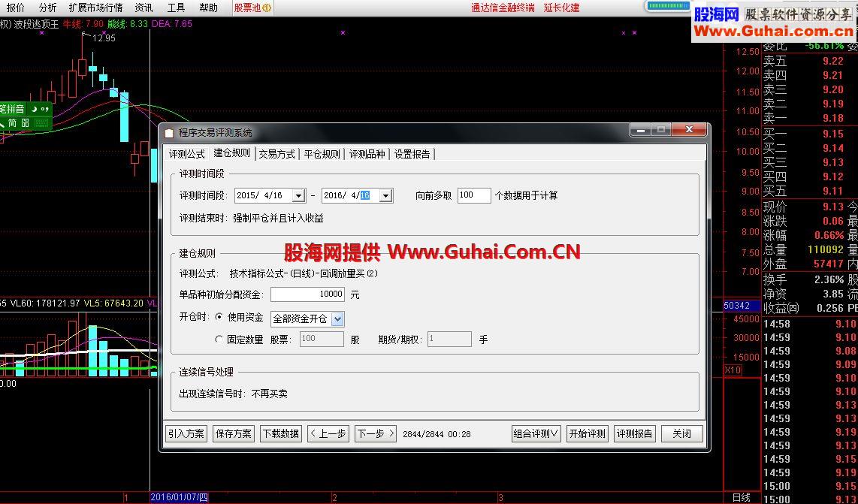
Task: Click the 买一 price 9.15
Action: [832, 134]
